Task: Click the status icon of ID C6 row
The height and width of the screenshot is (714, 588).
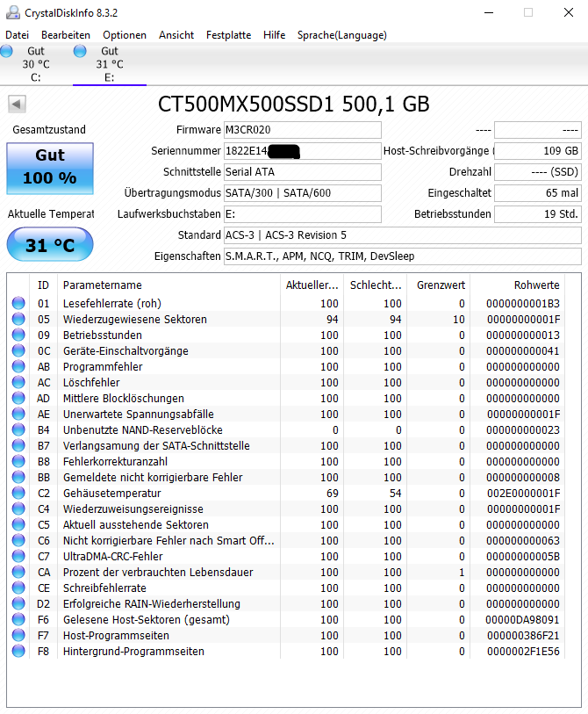Action: click(x=18, y=540)
